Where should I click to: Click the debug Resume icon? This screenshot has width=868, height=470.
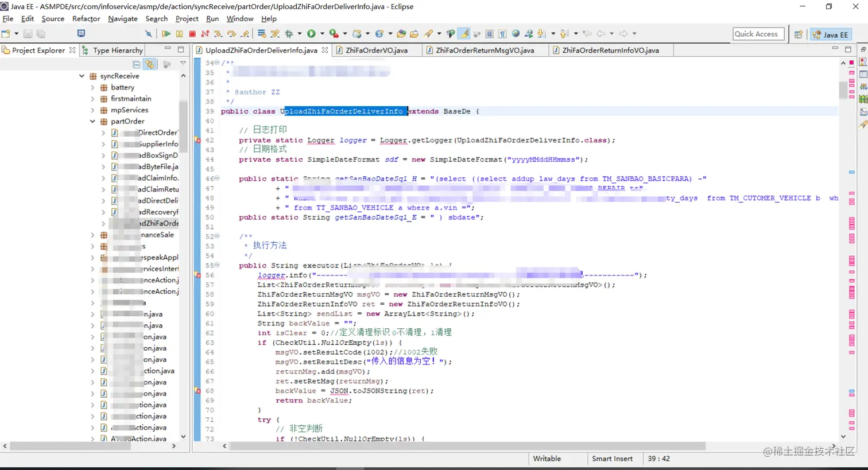pyautogui.click(x=166, y=34)
